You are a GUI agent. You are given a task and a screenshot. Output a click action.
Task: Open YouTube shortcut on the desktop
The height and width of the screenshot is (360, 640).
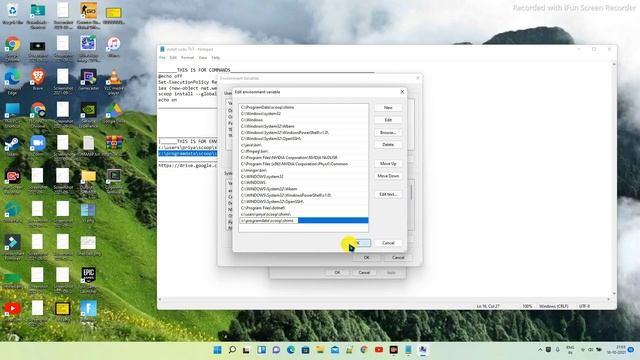[x=12, y=312]
